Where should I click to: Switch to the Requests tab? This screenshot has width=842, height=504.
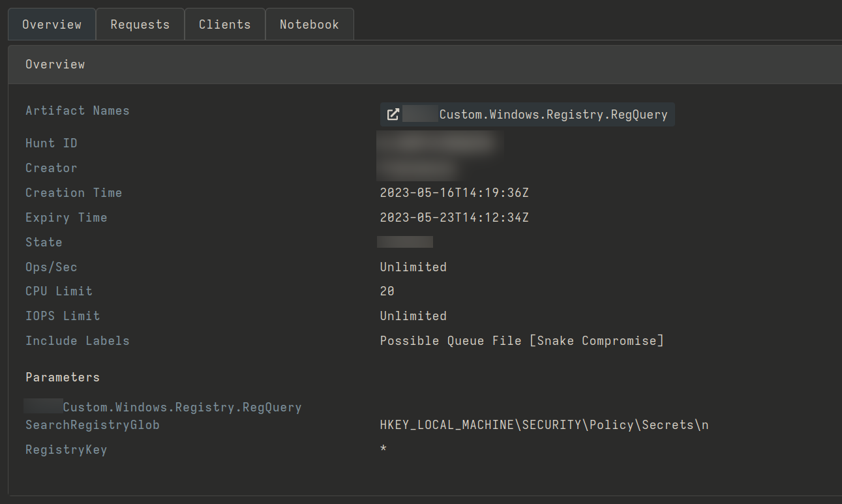tap(140, 25)
